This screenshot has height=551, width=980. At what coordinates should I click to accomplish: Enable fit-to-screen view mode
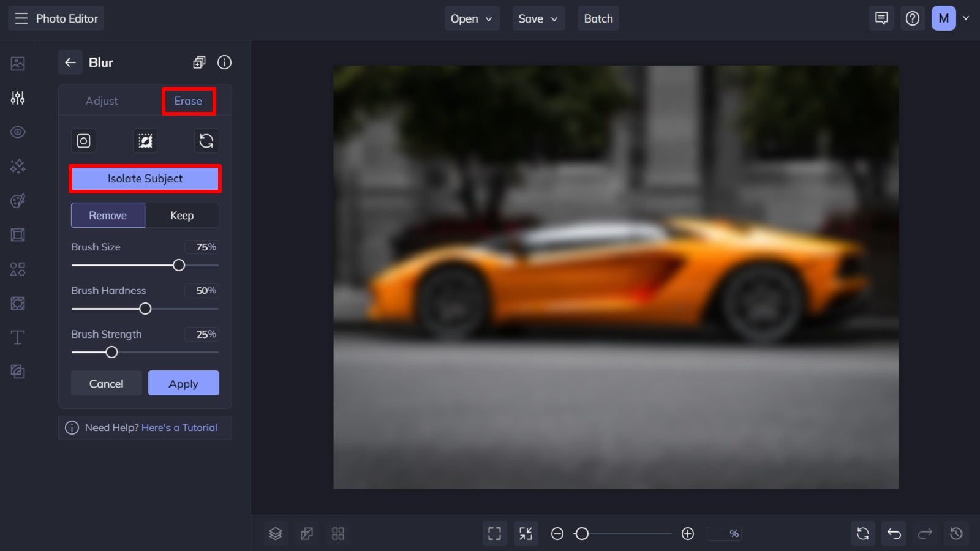tap(495, 533)
